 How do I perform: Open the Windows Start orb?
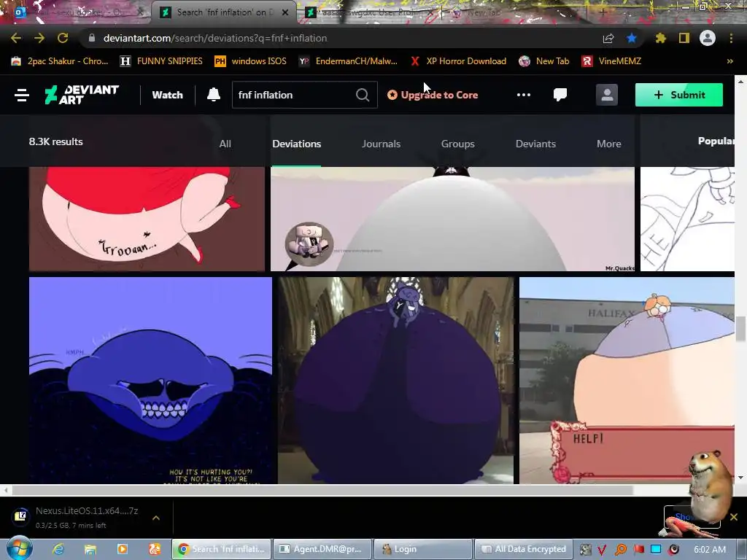[x=20, y=548]
